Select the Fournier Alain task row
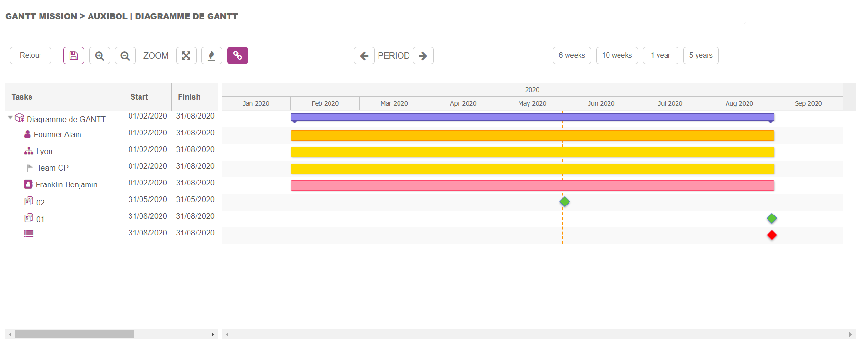Screen dimensions: 868x348 click(x=57, y=135)
